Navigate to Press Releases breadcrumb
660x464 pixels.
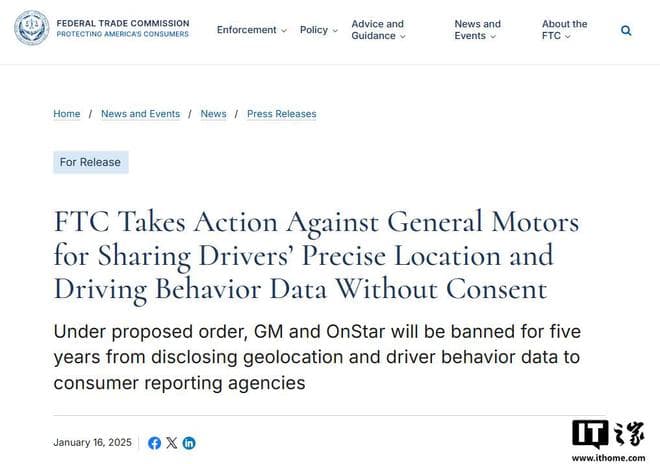coord(281,114)
